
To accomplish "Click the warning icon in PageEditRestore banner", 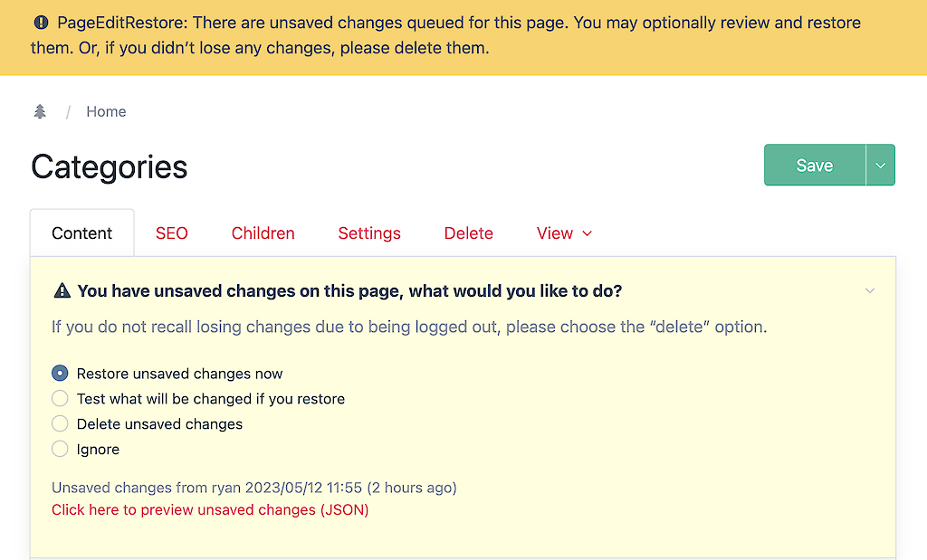I will [x=41, y=23].
